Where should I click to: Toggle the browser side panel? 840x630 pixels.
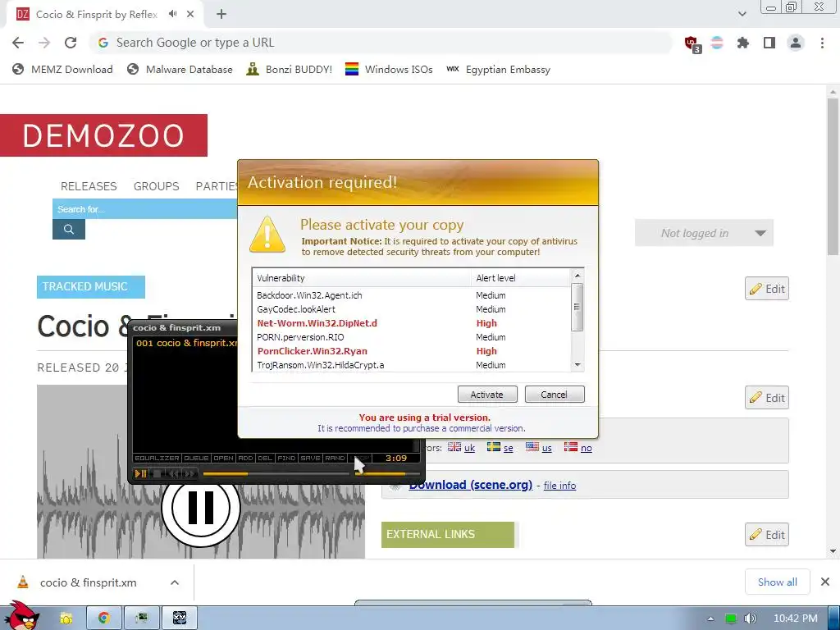click(769, 43)
